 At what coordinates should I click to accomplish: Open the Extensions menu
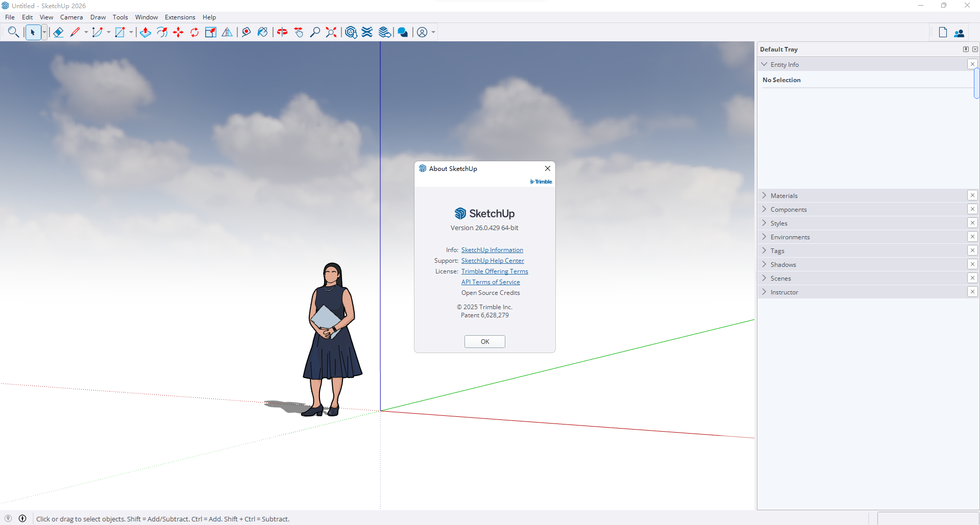click(x=180, y=17)
